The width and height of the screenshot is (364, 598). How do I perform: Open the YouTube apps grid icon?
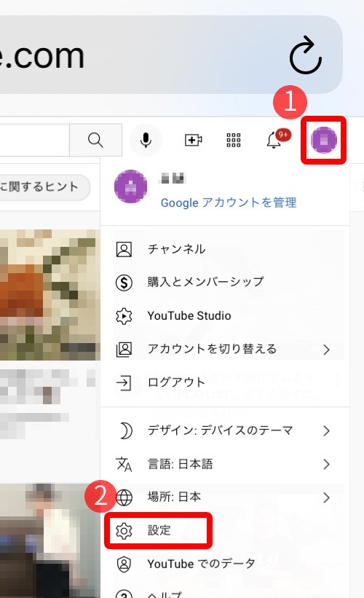pos(234,140)
